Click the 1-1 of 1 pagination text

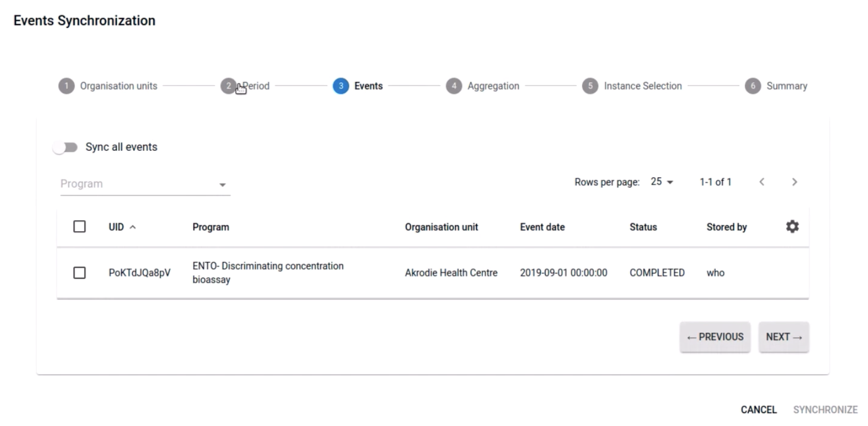(x=715, y=182)
